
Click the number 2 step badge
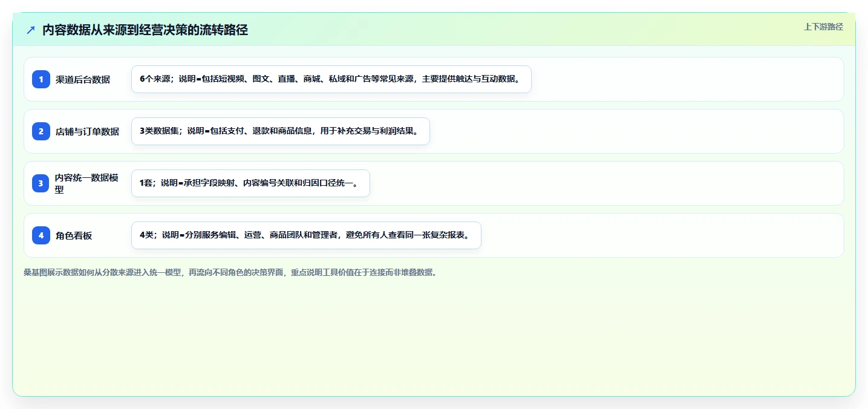[41, 131]
